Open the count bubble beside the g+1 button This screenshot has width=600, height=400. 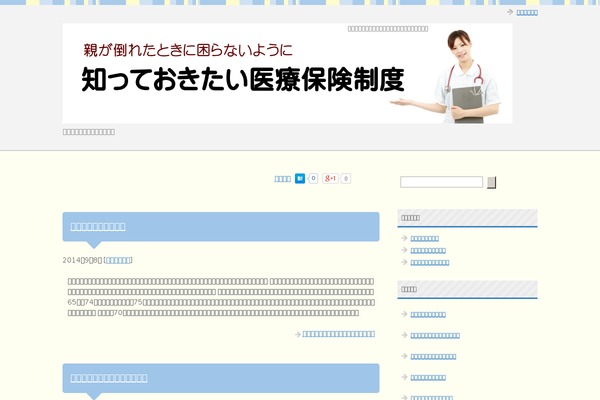click(346, 178)
